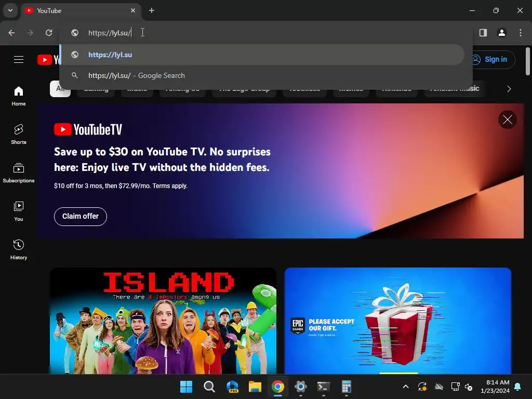This screenshot has width=532, height=399.
Task: Open History in the sidebar
Action: pos(19,250)
